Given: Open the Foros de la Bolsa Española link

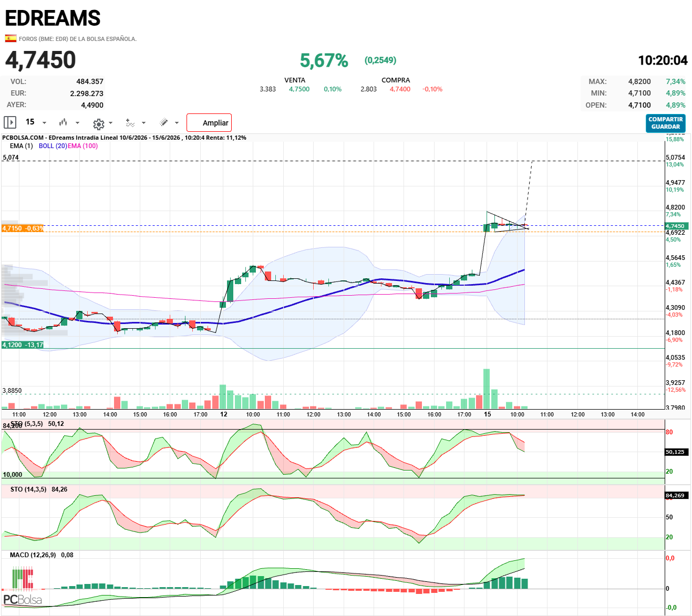Looking at the screenshot, I should click(x=78, y=39).
